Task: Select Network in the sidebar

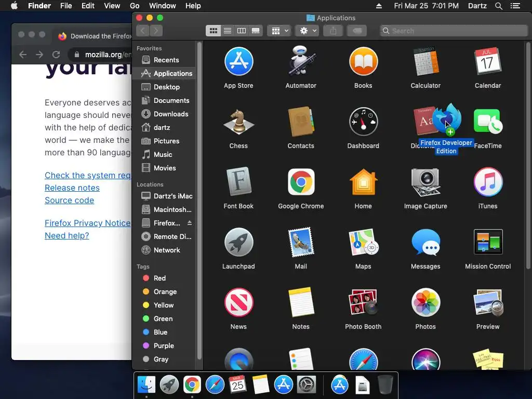Action: coord(164,250)
